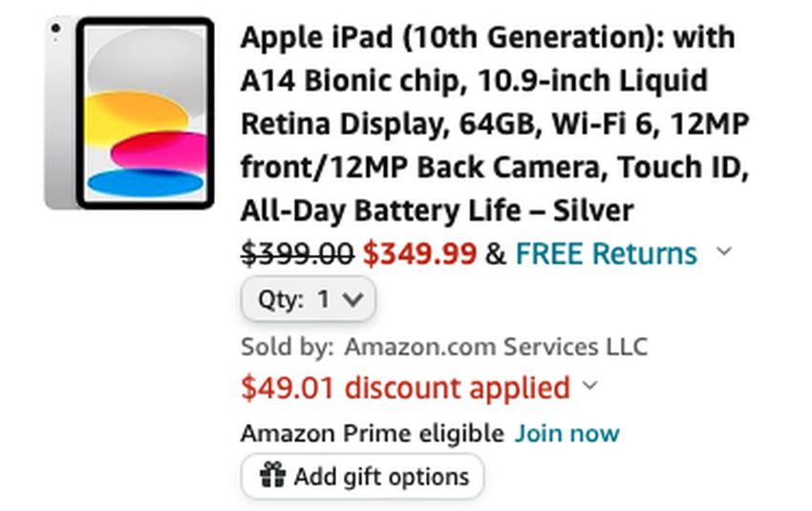This screenshot has height=511, width=812.
Task: Click the $49.01 discount applied text
Action: click(405, 388)
